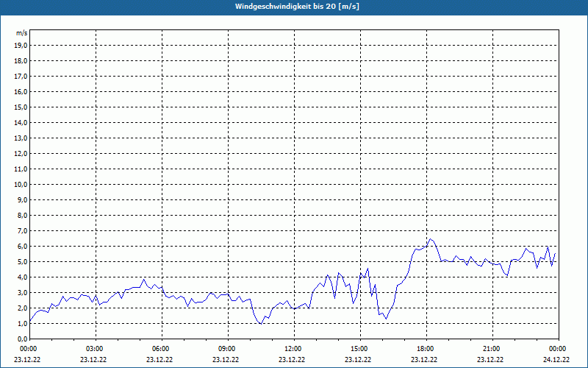This screenshot has width=588, height=368.
Task: Click the 06:00 time label
Action: pos(162,348)
